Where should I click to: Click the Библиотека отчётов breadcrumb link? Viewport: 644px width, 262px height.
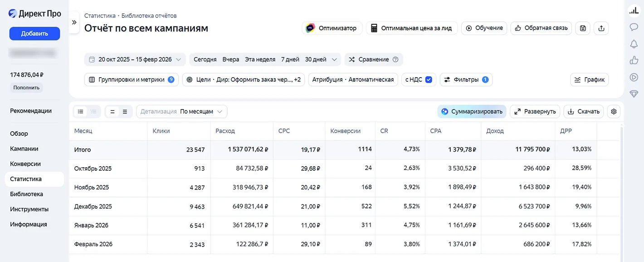(x=149, y=15)
